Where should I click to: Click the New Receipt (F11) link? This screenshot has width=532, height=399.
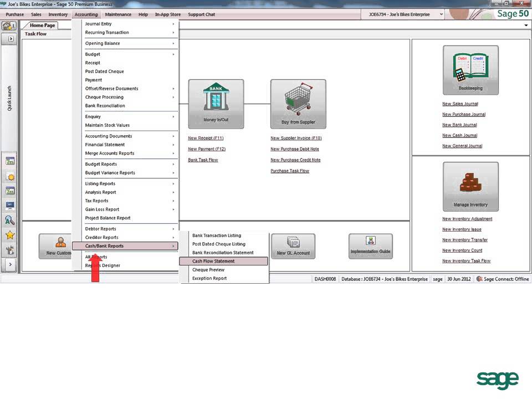(206, 138)
